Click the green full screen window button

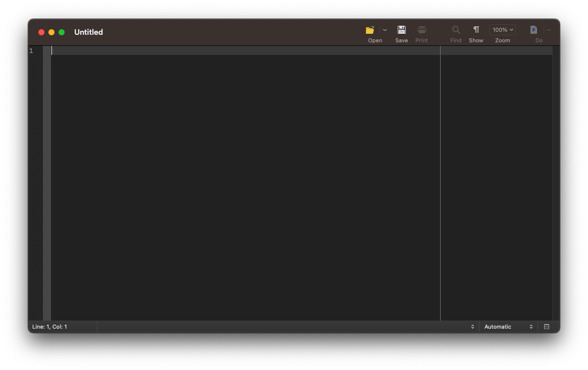[62, 32]
